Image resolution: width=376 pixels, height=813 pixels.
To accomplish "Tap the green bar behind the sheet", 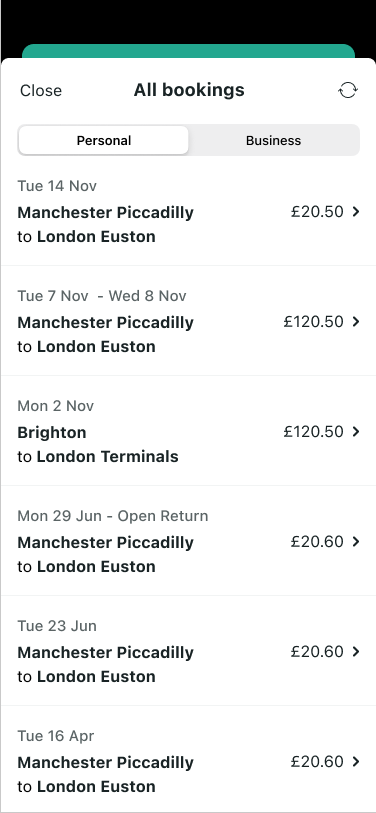I will 188,51.
